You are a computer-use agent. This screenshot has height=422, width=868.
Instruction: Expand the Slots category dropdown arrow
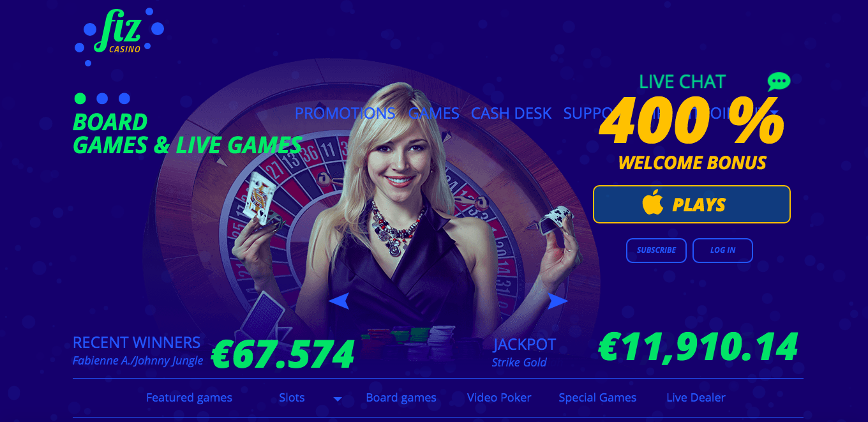[338, 399]
